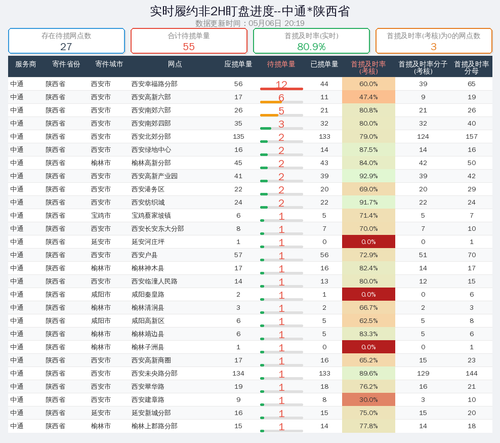500x443 pixels.
Task: Click the 已揽单量 column header
Action: coord(324,64)
